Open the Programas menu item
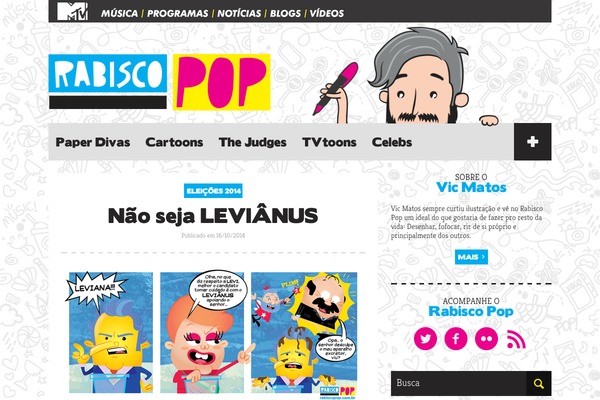The image size is (600, 400). 178,13
